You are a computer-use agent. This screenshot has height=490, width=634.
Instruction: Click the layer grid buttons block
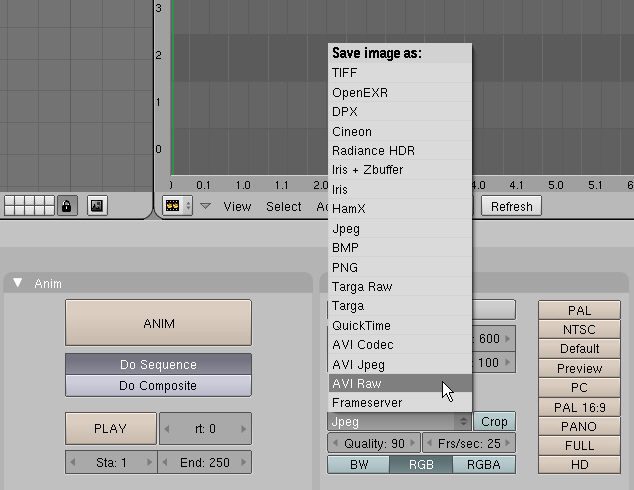click(x=29, y=206)
